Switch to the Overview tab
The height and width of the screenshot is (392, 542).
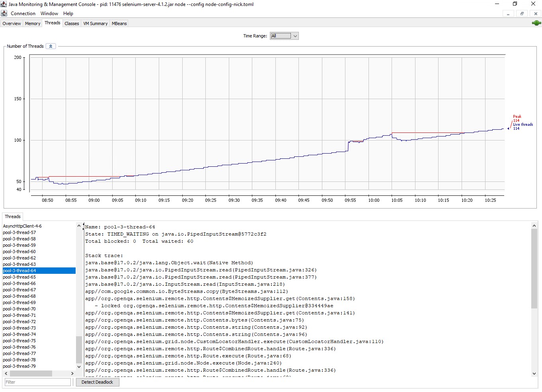(12, 23)
